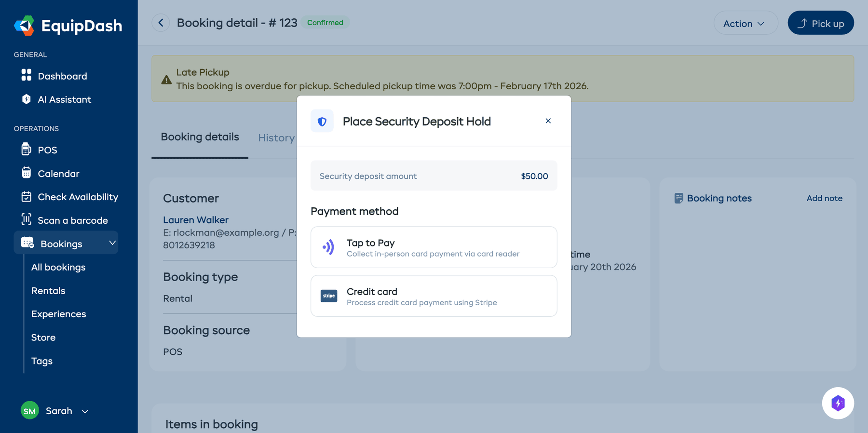Click the Tap to Pay contactless icon
Screen dimensions: 868x433
[x=328, y=247]
